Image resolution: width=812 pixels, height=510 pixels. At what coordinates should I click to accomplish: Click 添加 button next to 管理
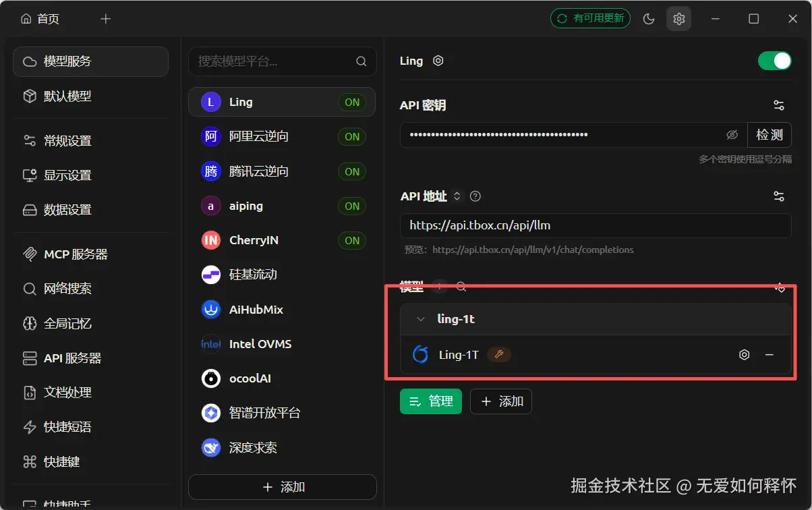(501, 401)
